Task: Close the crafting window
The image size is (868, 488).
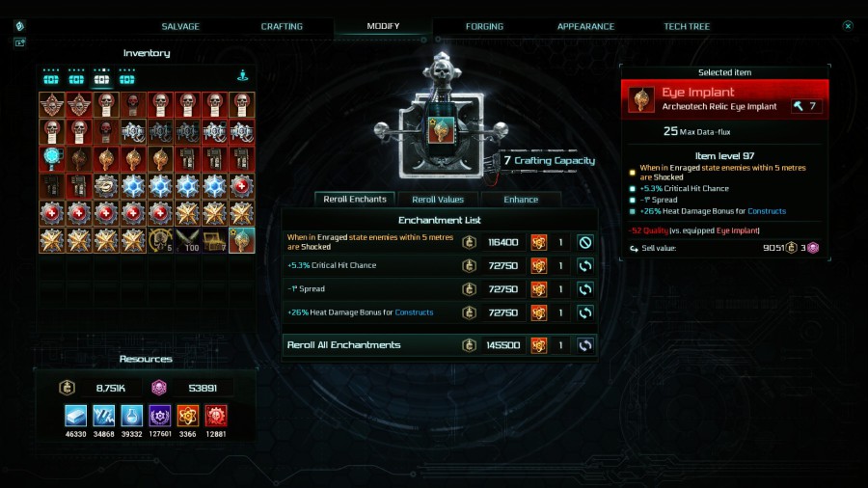Action: (848, 26)
